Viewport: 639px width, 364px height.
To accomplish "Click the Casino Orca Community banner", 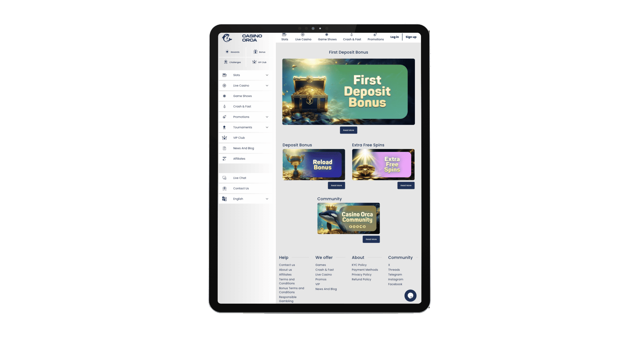I will pyautogui.click(x=348, y=218).
